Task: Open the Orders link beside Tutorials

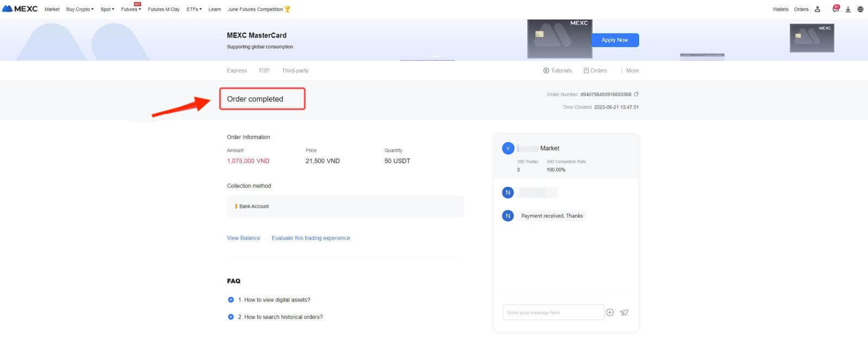Action: click(595, 71)
